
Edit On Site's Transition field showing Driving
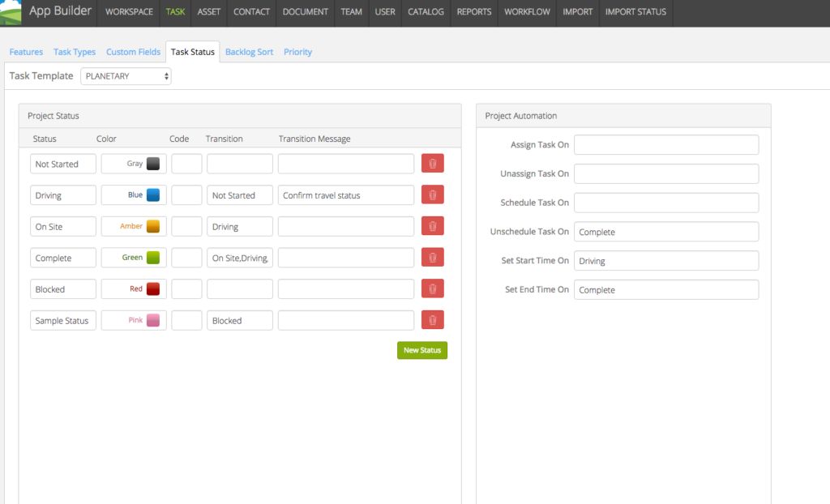click(240, 226)
